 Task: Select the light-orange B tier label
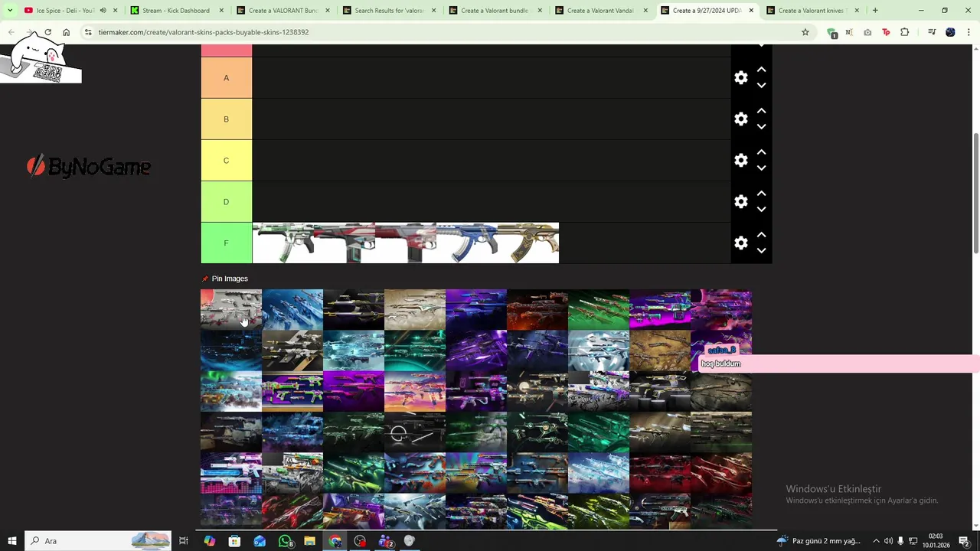(x=226, y=119)
